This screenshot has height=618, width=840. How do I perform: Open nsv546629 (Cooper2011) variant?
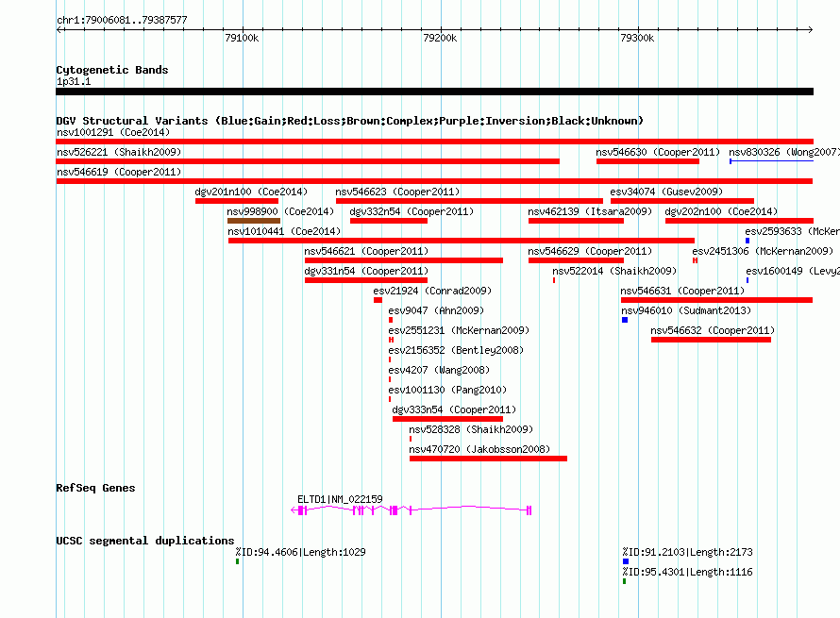click(x=576, y=260)
